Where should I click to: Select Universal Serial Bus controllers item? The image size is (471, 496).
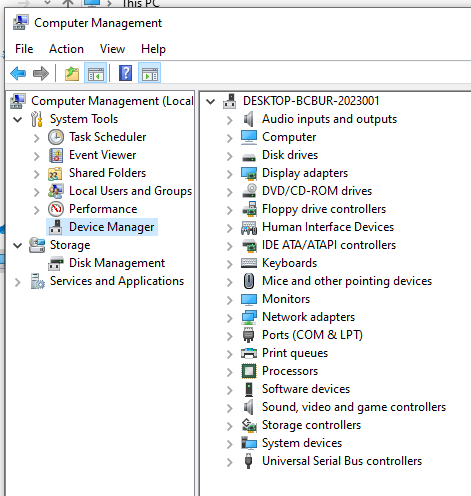tap(342, 461)
